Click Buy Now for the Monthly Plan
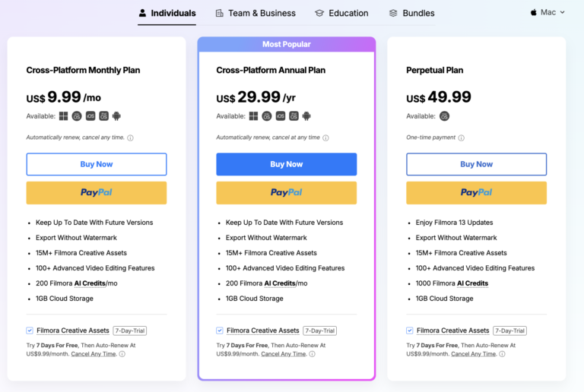This screenshot has height=392, width=584. pyautogui.click(x=97, y=164)
